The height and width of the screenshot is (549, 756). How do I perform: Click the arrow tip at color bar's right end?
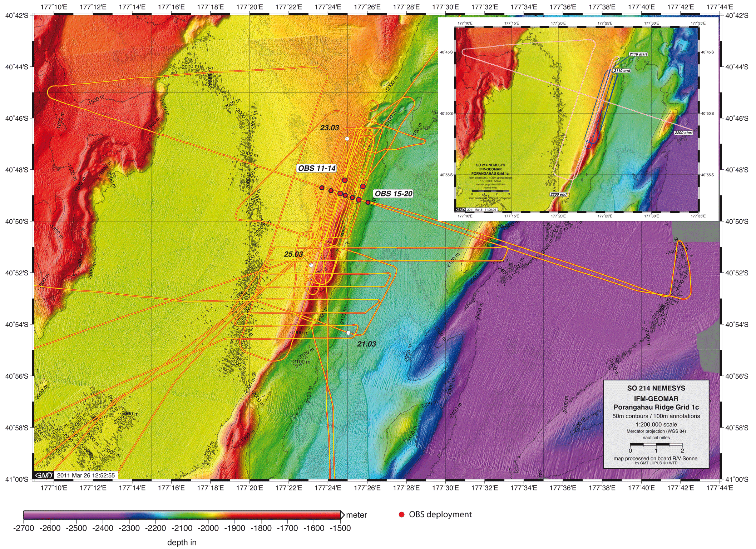343,515
